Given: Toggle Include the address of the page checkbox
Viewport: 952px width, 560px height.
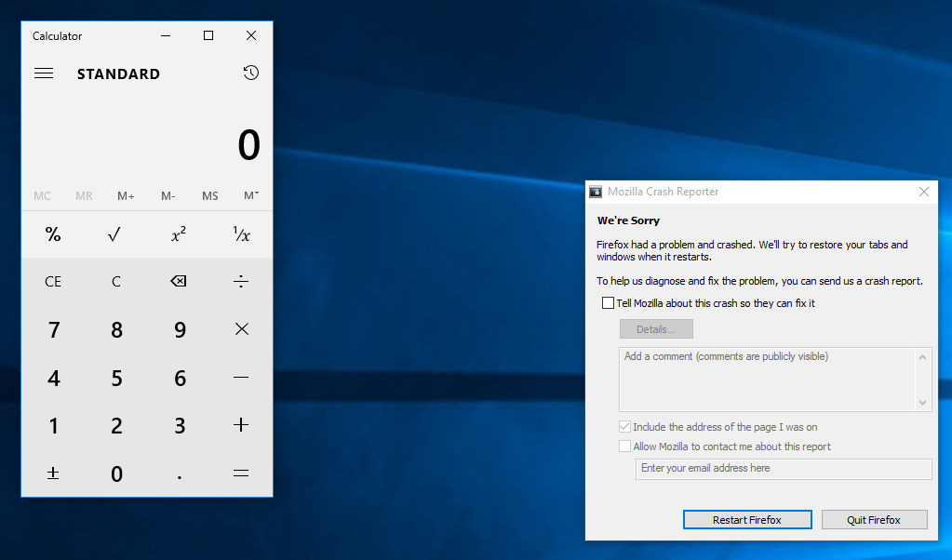Looking at the screenshot, I should 624,427.
